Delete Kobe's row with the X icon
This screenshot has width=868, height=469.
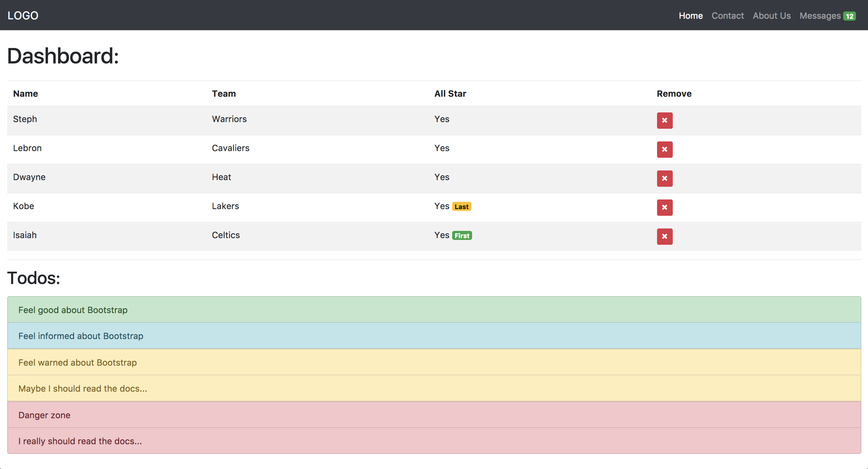(x=664, y=208)
